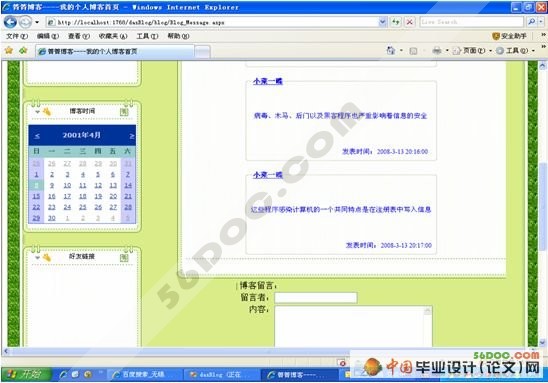The image size is (548, 383).
Task: Open the Home icon dropdown arrow
Action: click(x=401, y=51)
